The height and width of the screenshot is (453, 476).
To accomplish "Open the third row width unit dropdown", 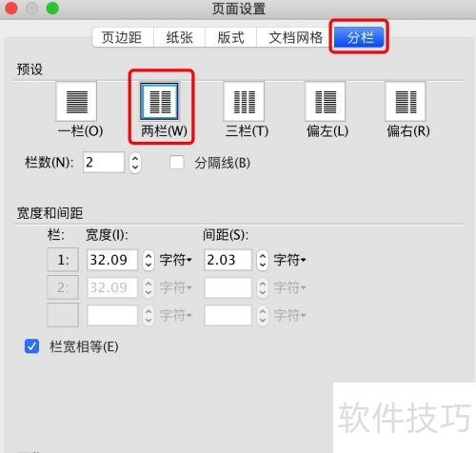I will pos(176,315).
